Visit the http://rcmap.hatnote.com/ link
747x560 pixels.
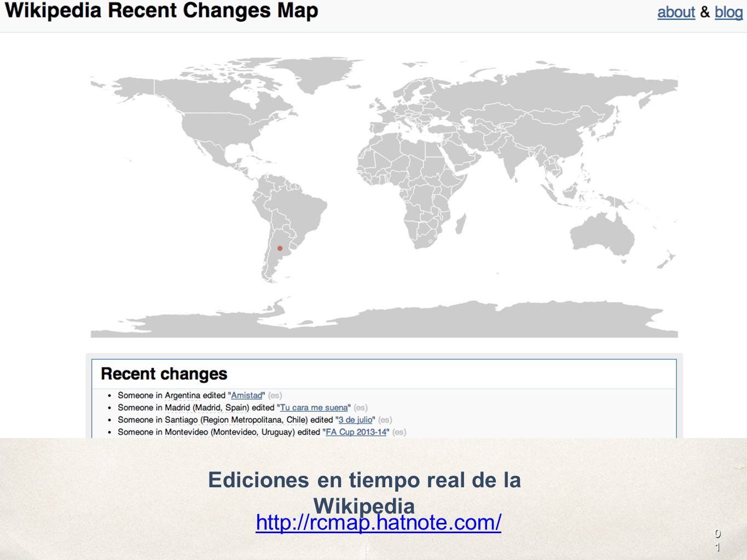click(x=379, y=523)
